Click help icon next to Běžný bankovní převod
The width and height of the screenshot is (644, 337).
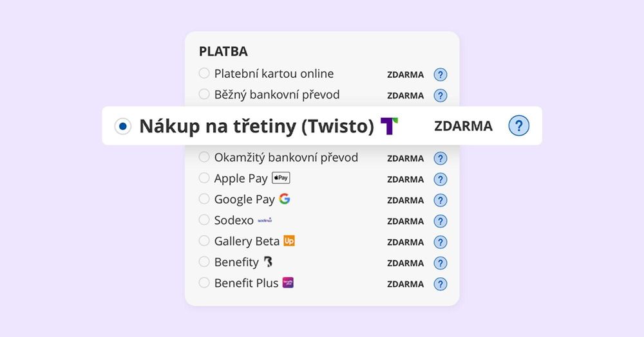440,96
